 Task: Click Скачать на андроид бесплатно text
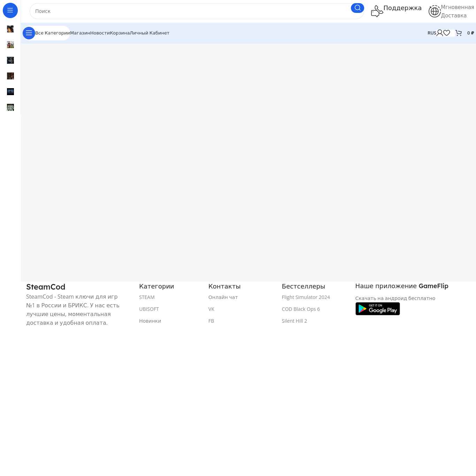pyautogui.click(x=395, y=298)
